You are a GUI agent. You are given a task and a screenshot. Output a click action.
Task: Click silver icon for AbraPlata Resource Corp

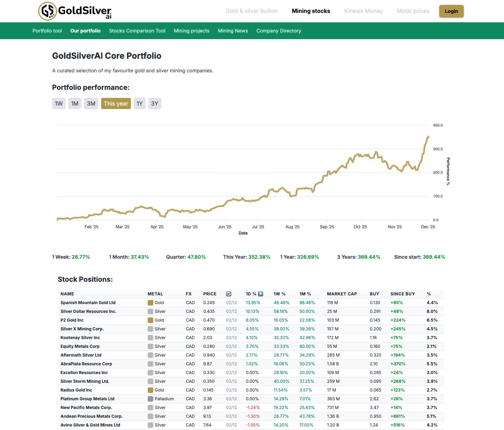coord(150,364)
